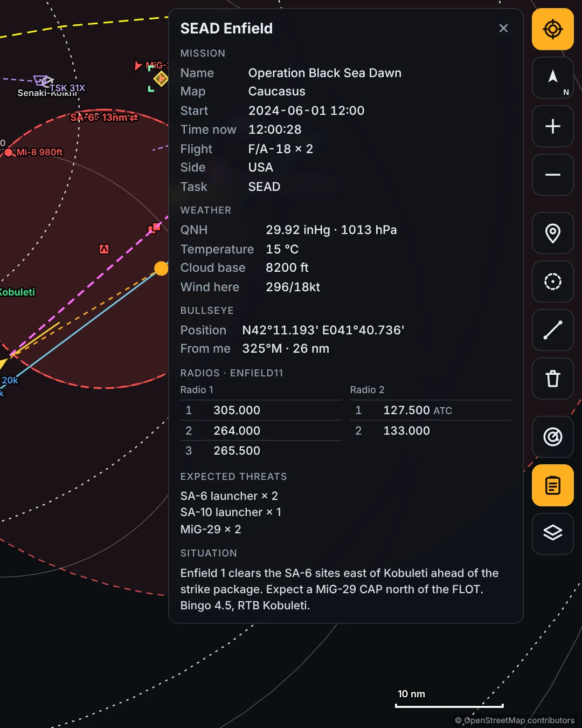Image resolution: width=582 pixels, height=728 pixels.
Task: Select Radio 1 channel 3 265.500
Action: tap(261, 451)
